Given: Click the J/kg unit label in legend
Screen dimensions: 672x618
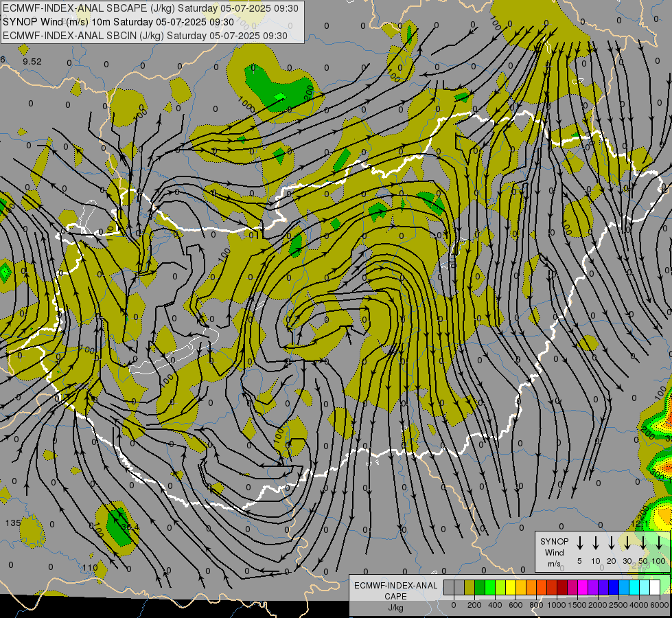Looking at the screenshot, I should point(395,608).
